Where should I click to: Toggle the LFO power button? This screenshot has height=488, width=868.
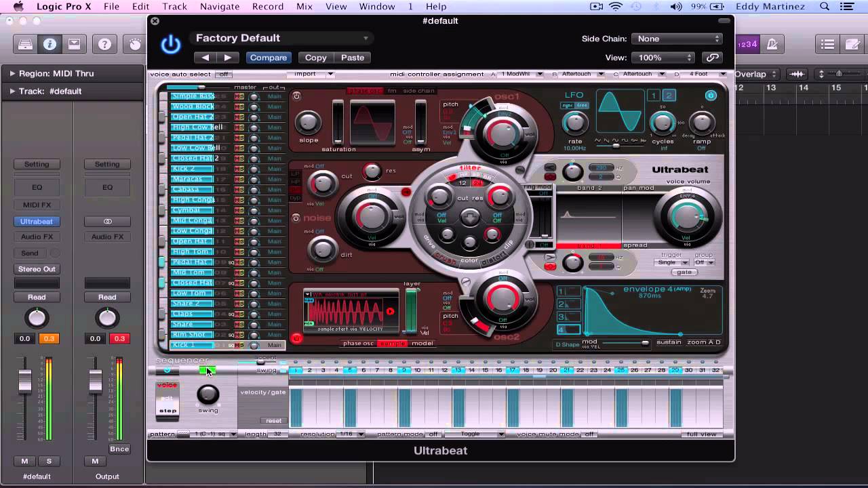(x=711, y=96)
